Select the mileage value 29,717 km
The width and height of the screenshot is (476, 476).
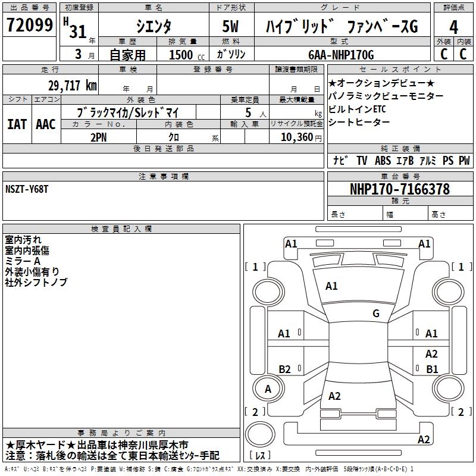coord(73,86)
